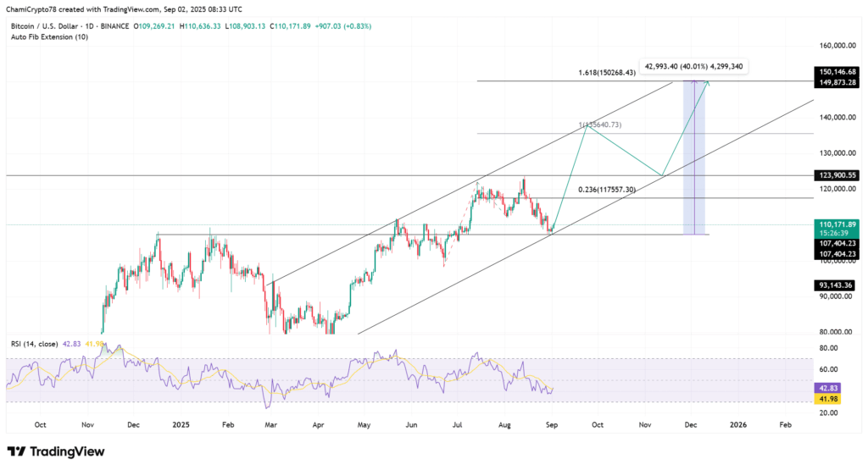
Task: Click the TradingView logo in bottom corner
Action: click(x=56, y=451)
